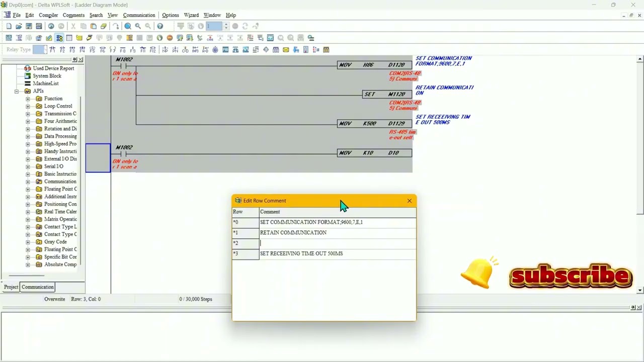Select Used Device Report in the tree
This screenshot has width=644, height=362.
click(53, 68)
